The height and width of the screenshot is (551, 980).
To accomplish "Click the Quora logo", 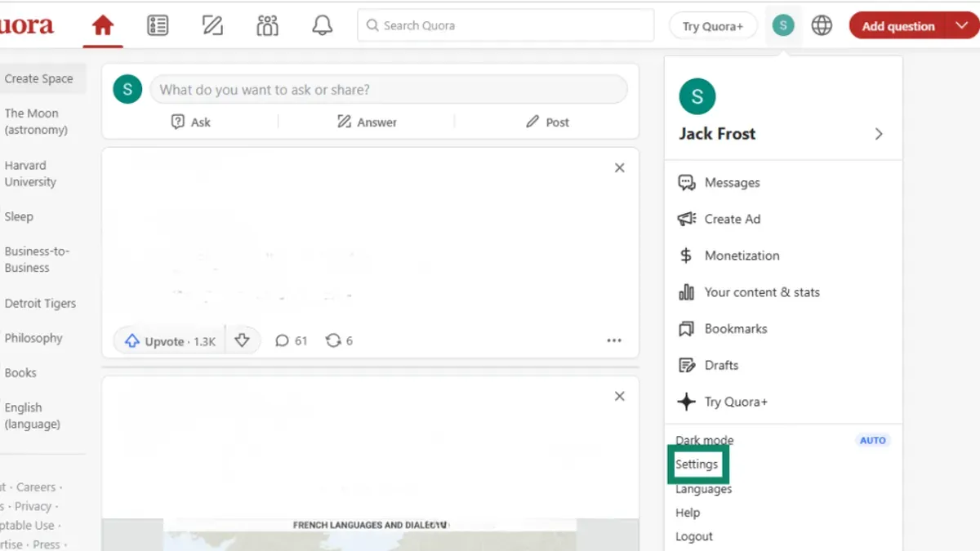I will [x=26, y=25].
